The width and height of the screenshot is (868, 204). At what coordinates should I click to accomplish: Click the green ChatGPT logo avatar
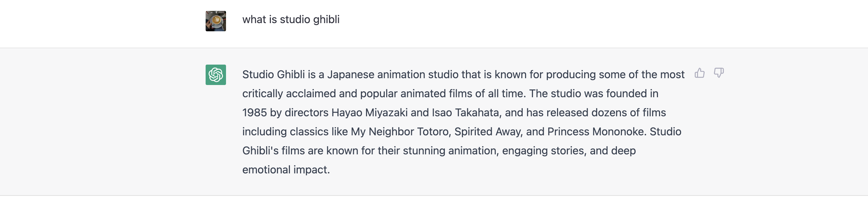[215, 75]
